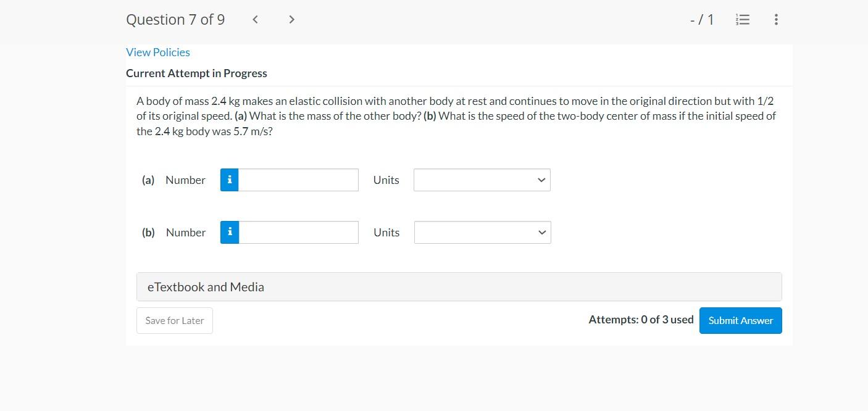Go to the next question arrow
Viewport: 868px width, 411px height.
pos(291,20)
